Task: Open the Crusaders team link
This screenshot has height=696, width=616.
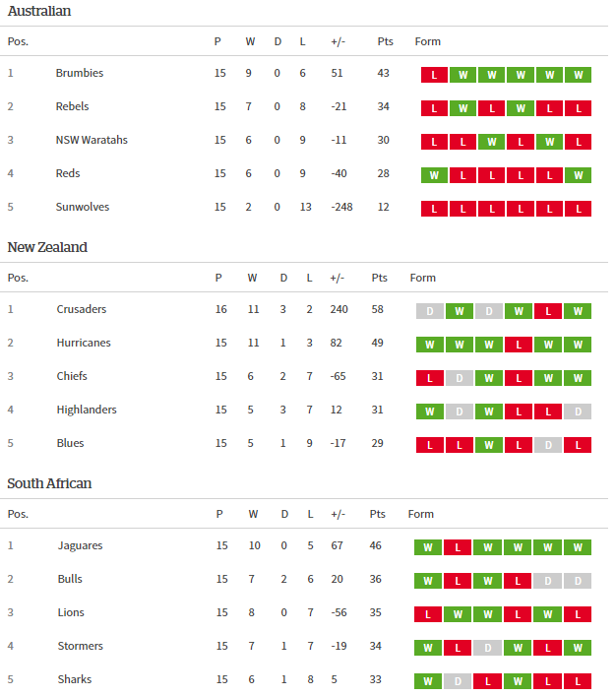Action: (82, 309)
